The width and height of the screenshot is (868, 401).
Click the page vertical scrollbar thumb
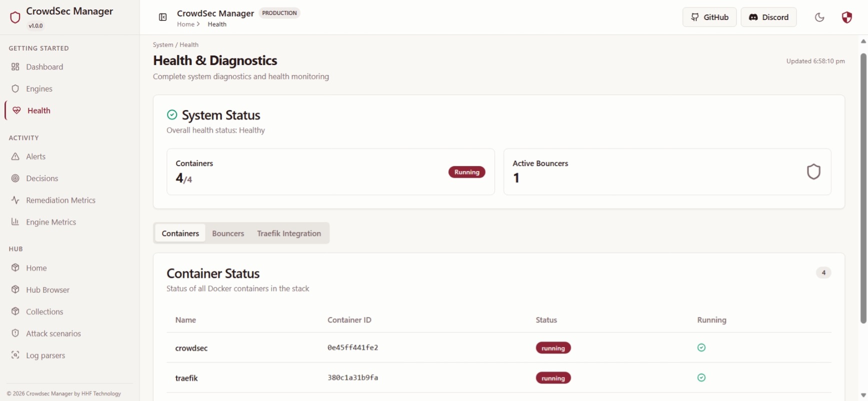pos(863,188)
